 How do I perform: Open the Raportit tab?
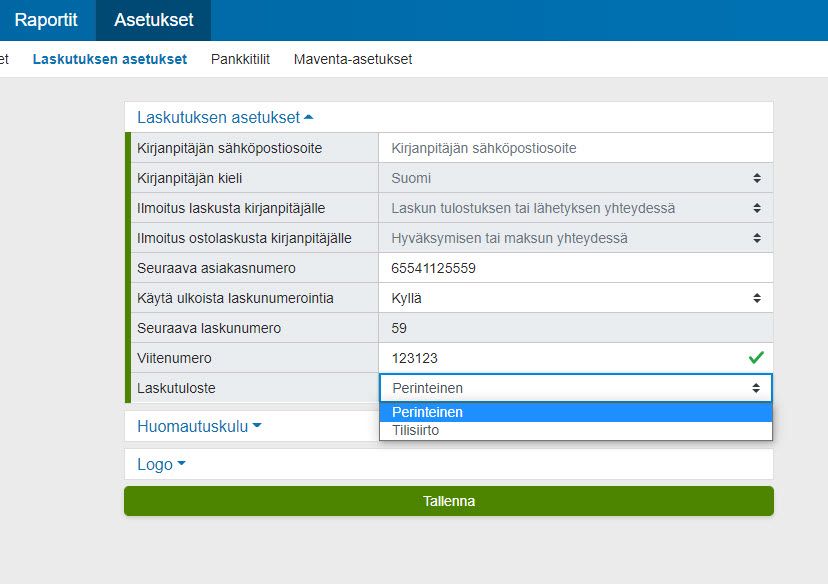pyautogui.click(x=47, y=20)
